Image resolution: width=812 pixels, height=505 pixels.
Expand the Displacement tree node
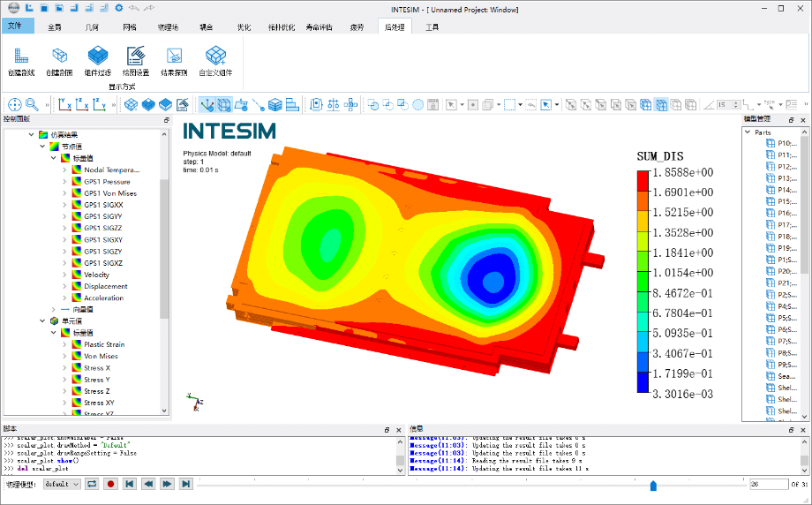point(64,286)
